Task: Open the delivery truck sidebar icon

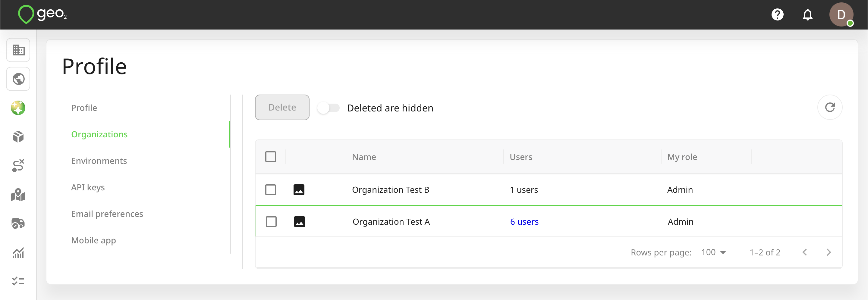Action: click(18, 223)
